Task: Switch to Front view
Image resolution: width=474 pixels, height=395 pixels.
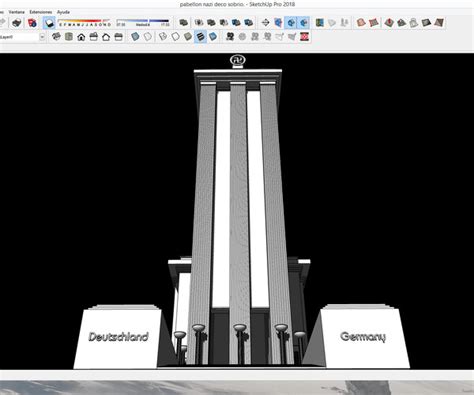Action: coord(81,37)
